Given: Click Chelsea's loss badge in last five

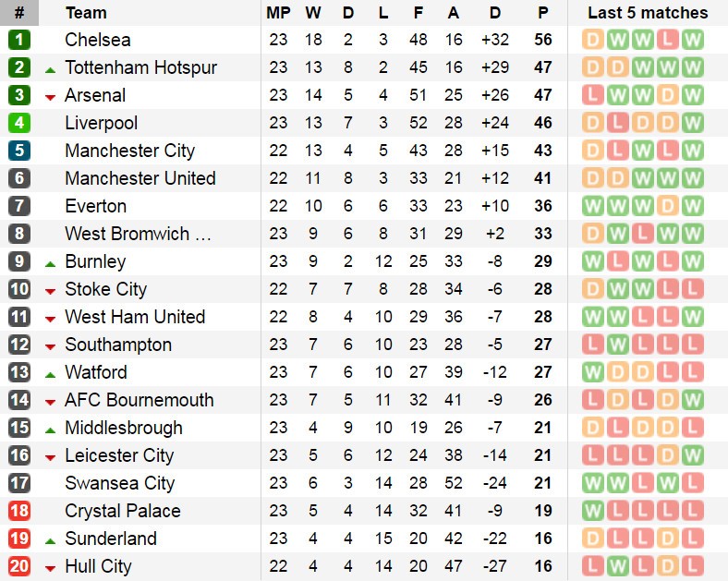Looking at the screenshot, I should point(668,40).
